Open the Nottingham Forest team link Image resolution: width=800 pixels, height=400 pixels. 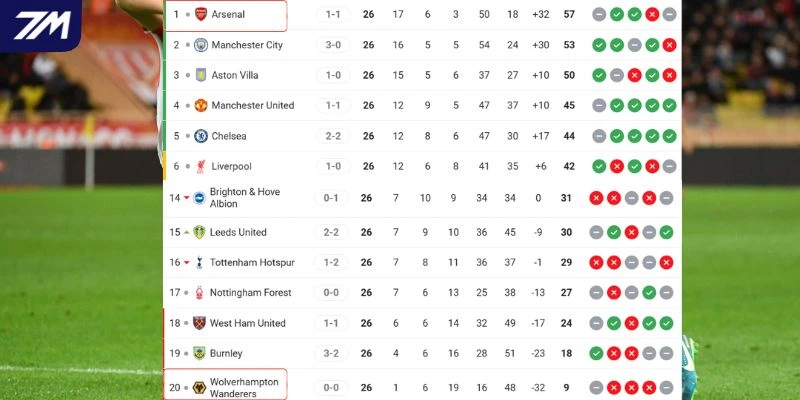(x=249, y=292)
